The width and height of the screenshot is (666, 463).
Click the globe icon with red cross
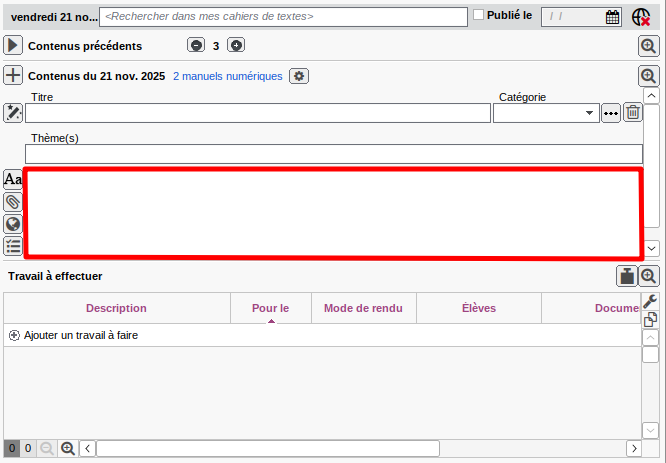pos(642,16)
